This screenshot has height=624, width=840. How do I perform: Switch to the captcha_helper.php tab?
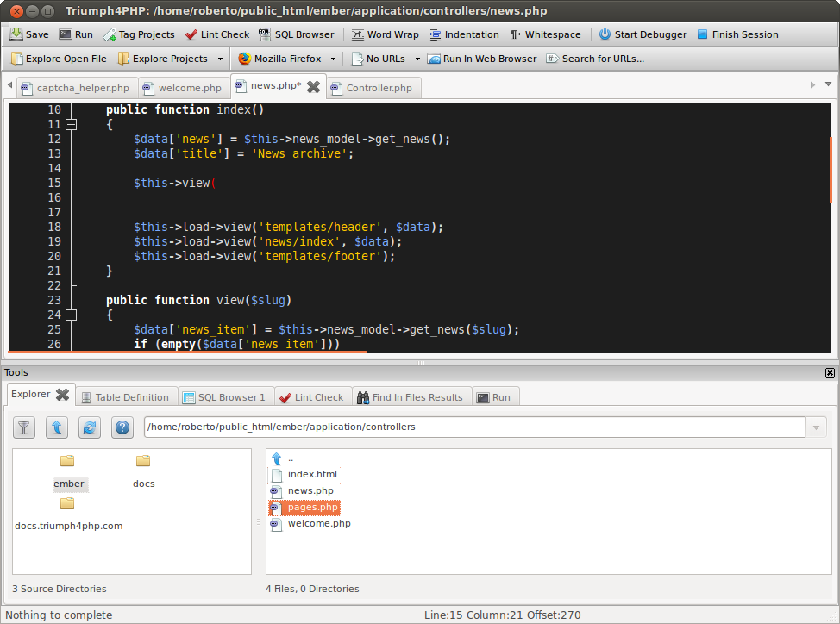pos(77,88)
